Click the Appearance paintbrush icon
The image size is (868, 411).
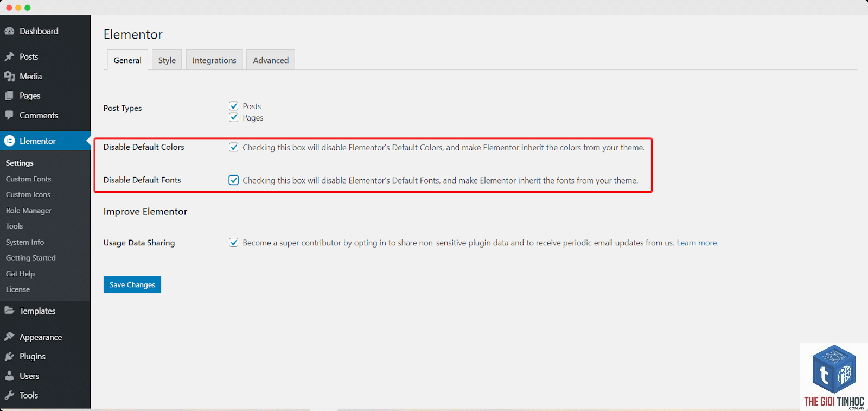tap(9, 337)
